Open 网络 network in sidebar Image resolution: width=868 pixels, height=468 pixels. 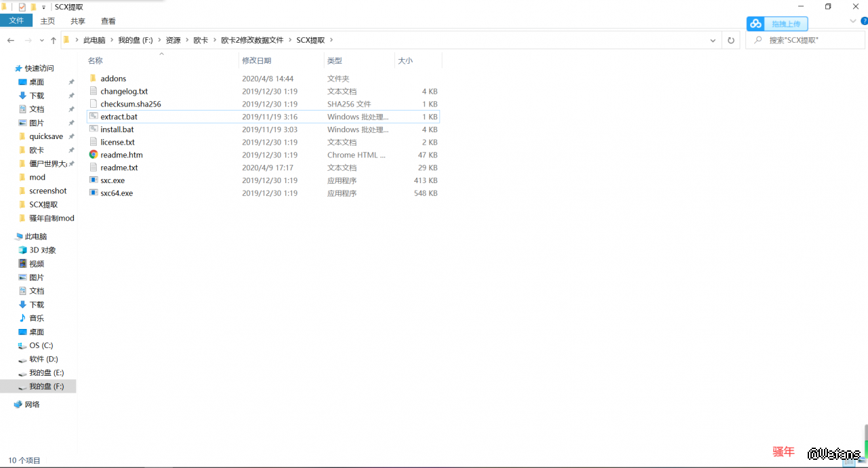[32, 404]
